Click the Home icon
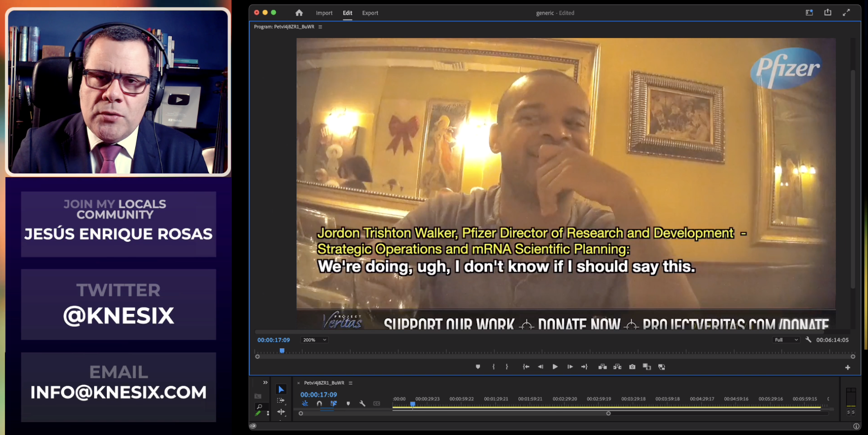868x435 pixels. [299, 13]
